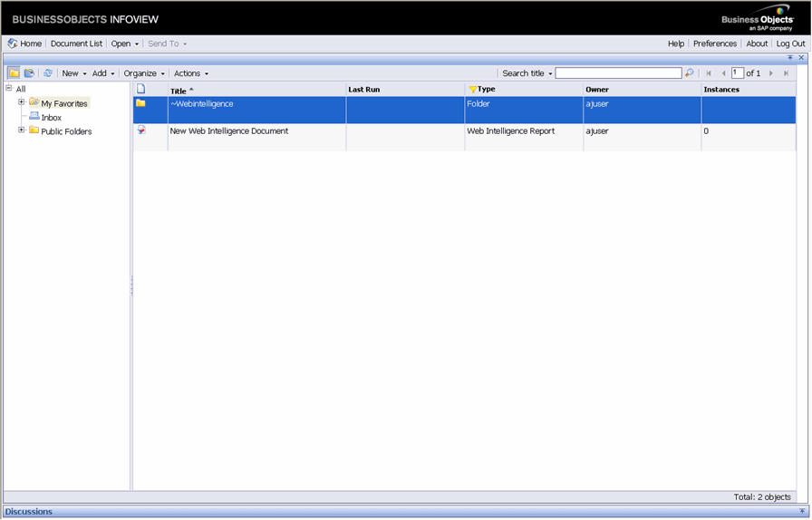
Task: Sort by the Title column header
Action: point(179,91)
